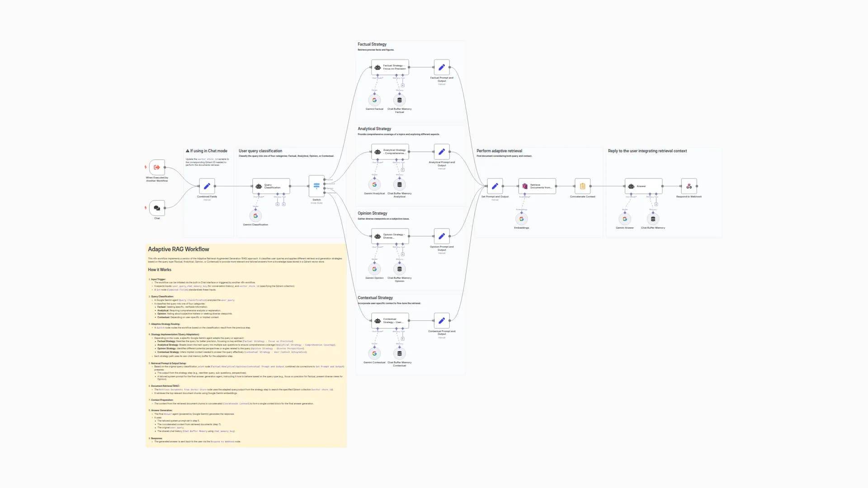Click the Switch node's Factual output connector
This screenshot has width=868, height=488.
tap(325, 179)
